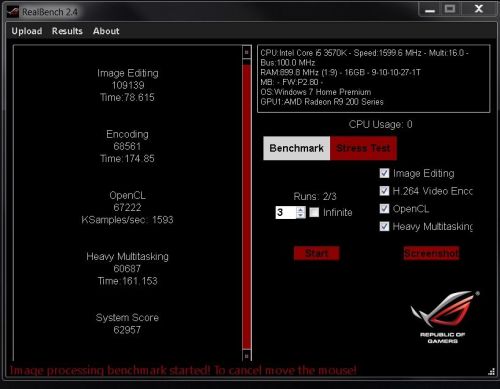Click the 'Time:78.615' result text

(x=127, y=97)
